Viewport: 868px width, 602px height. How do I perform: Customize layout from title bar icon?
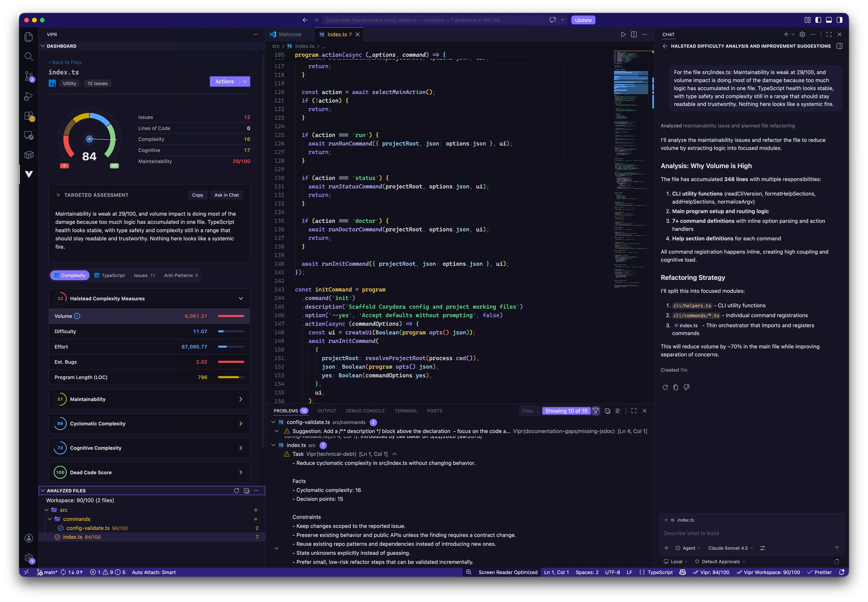[x=808, y=20]
